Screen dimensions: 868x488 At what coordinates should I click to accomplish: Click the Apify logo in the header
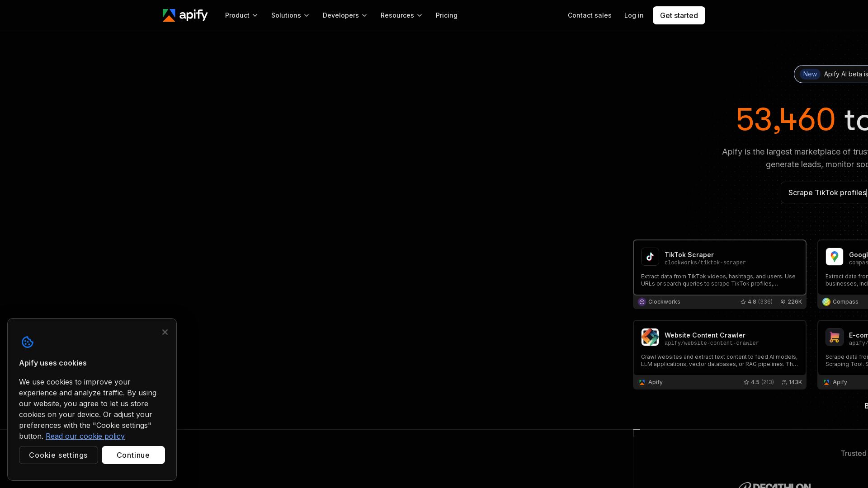(x=185, y=15)
